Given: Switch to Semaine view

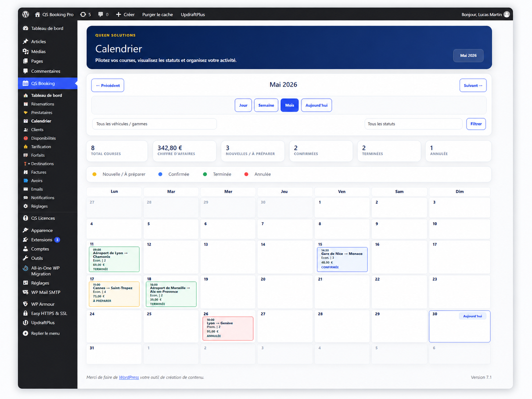Looking at the screenshot, I should [x=266, y=105].
